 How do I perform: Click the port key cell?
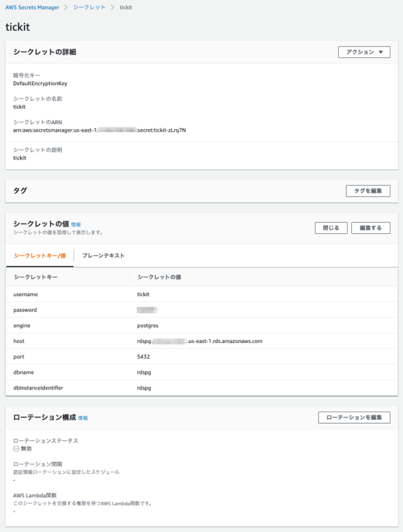[19, 357]
